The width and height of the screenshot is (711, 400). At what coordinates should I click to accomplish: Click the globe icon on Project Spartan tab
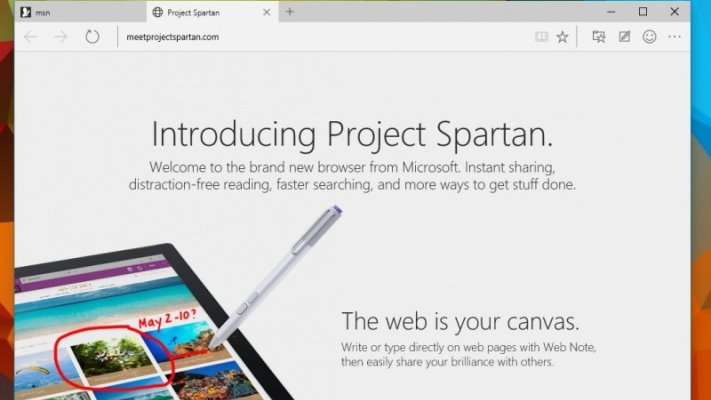coord(157,12)
